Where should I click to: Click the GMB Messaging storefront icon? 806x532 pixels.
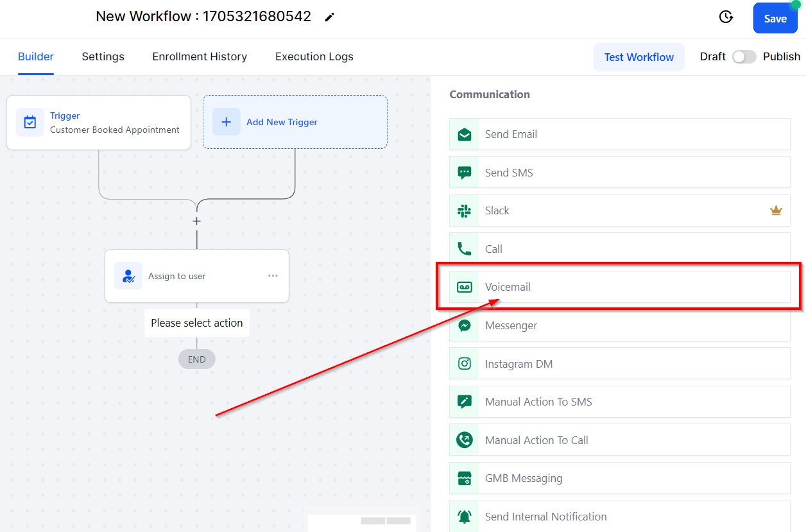[465, 478]
